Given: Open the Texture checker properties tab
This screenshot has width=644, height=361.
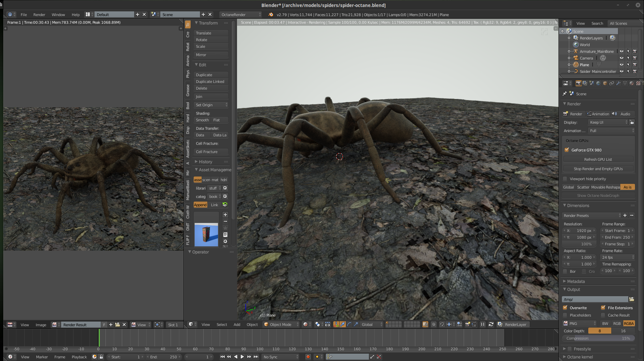Looking at the screenshot, I should [x=638, y=83].
